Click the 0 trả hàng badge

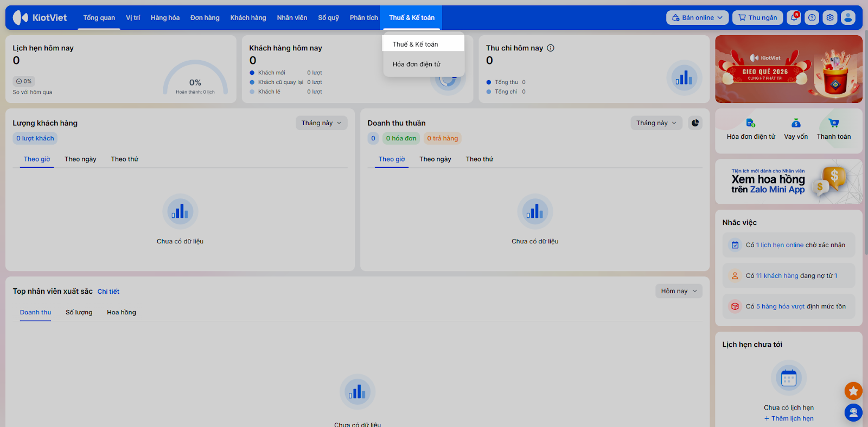(443, 138)
